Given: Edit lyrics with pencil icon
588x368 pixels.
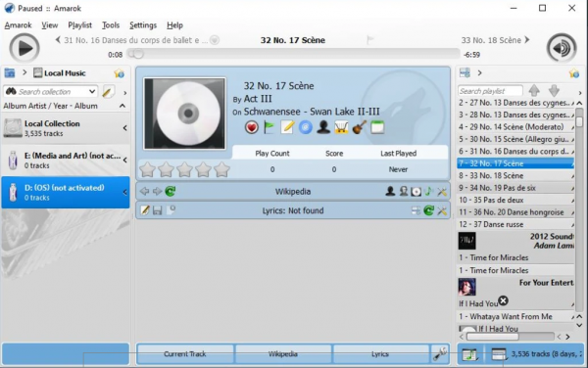Looking at the screenshot, I should coord(145,210).
